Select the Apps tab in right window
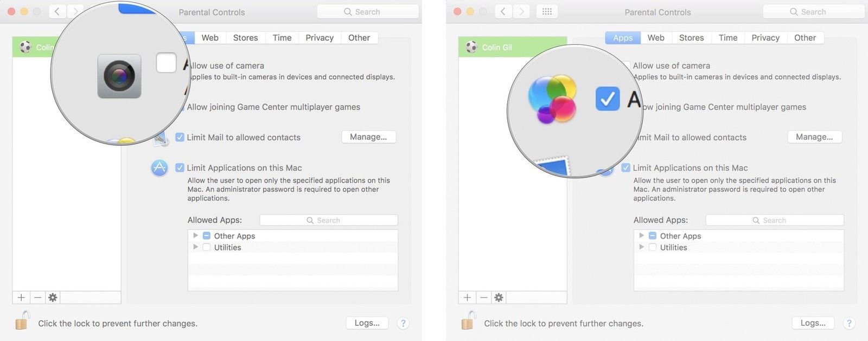 (623, 38)
